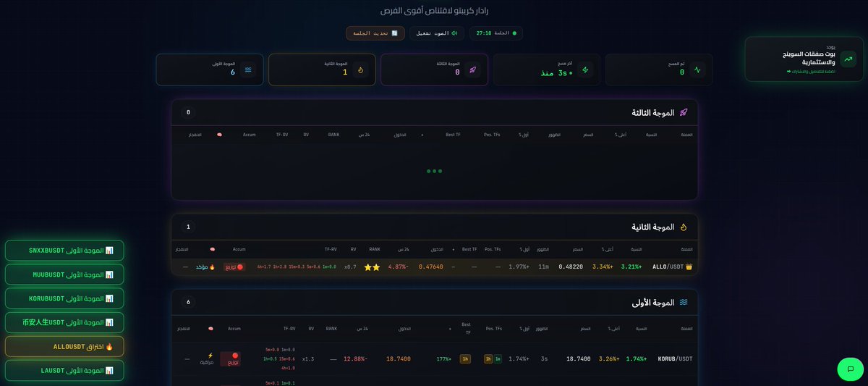Click the rocket icon in the third wave stat card
The image size is (868, 386).
(x=473, y=70)
